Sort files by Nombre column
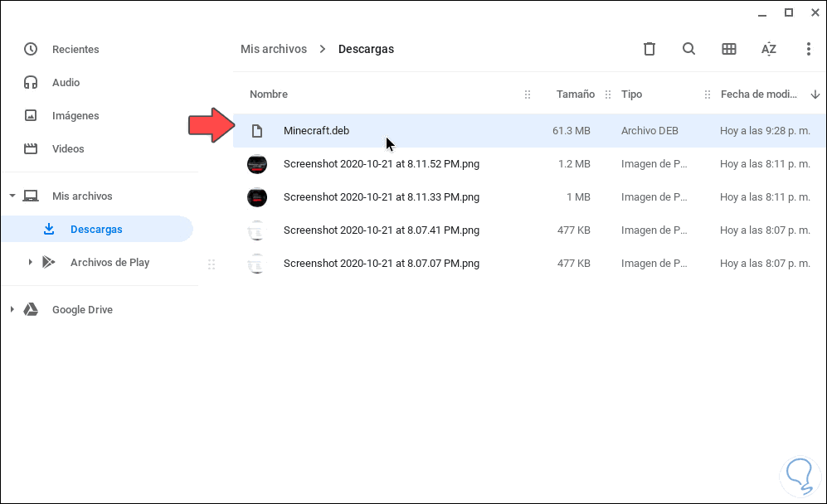The width and height of the screenshot is (827, 504). [269, 94]
